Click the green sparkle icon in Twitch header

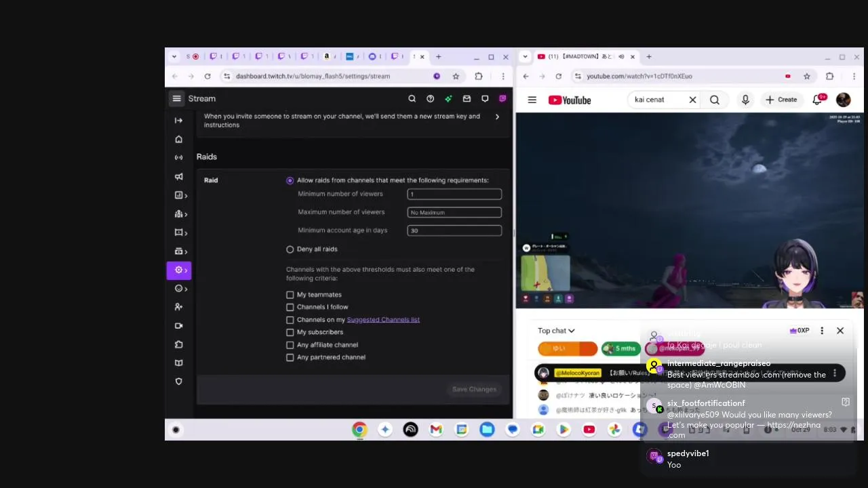448,98
